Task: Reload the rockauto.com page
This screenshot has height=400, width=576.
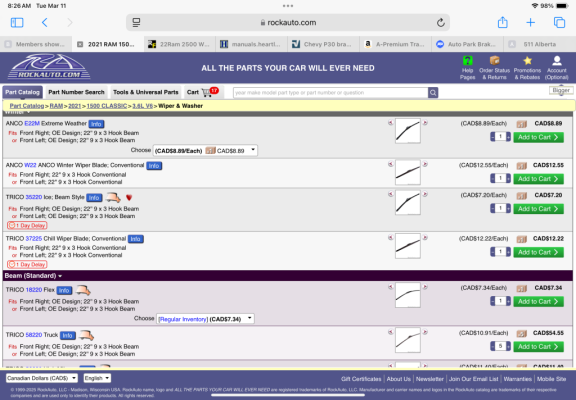Action: pos(440,23)
